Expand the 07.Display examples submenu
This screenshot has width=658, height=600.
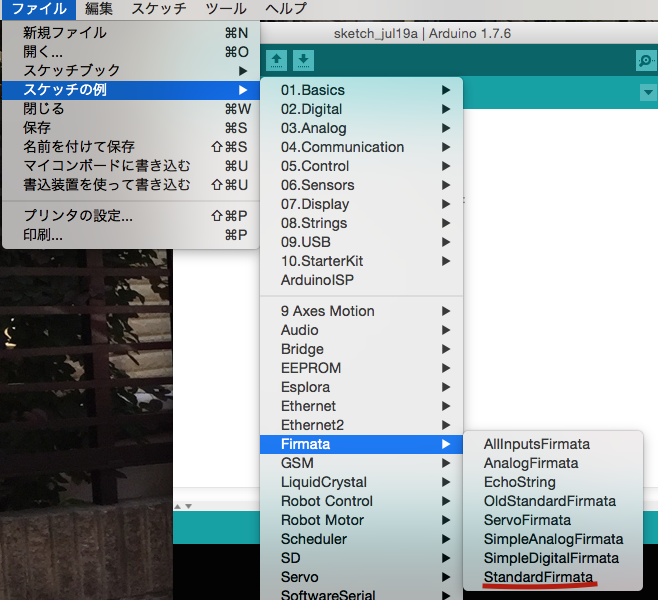[361, 204]
